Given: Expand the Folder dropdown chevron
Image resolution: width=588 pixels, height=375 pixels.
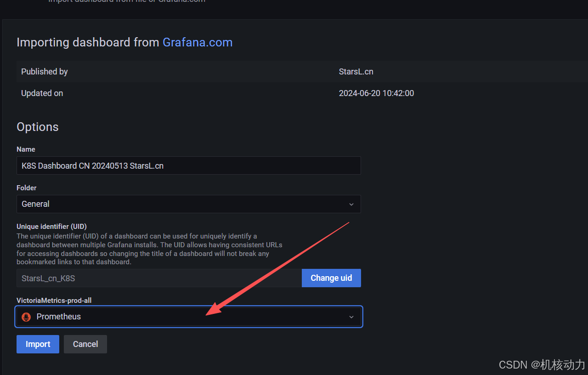Looking at the screenshot, I should [x=351, y=204].
